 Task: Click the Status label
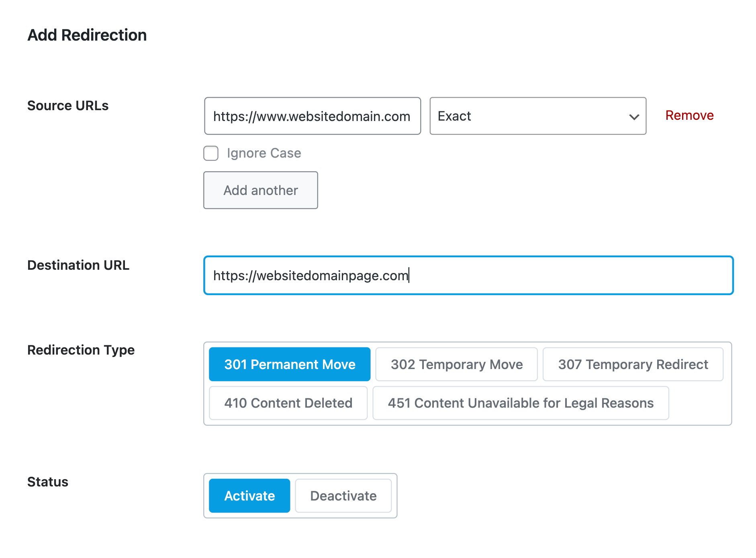click(x=48, y=482)
